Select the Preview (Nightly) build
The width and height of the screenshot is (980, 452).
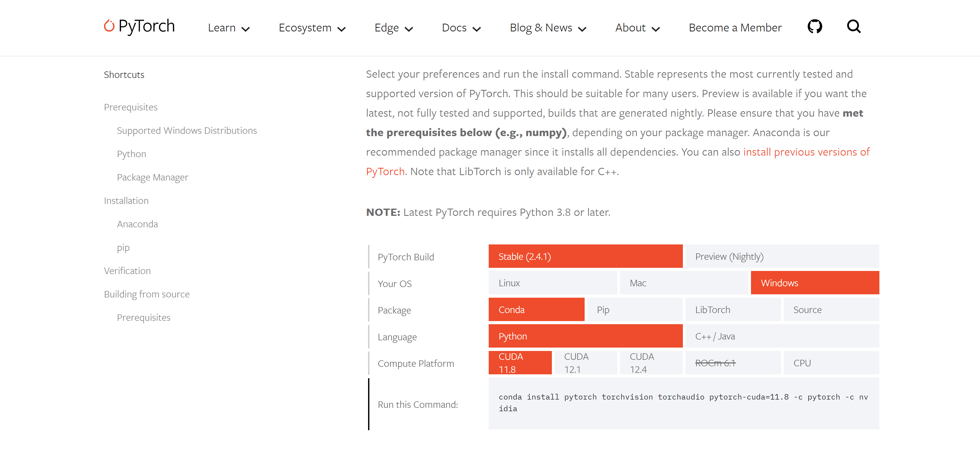pos(782,256)
